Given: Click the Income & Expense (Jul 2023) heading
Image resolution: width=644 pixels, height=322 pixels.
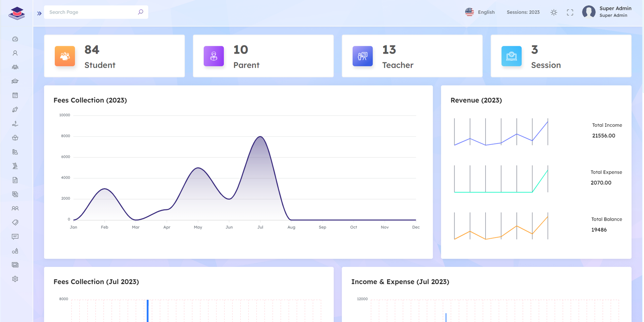Looking at the screenshot, I should click(400, 282).
